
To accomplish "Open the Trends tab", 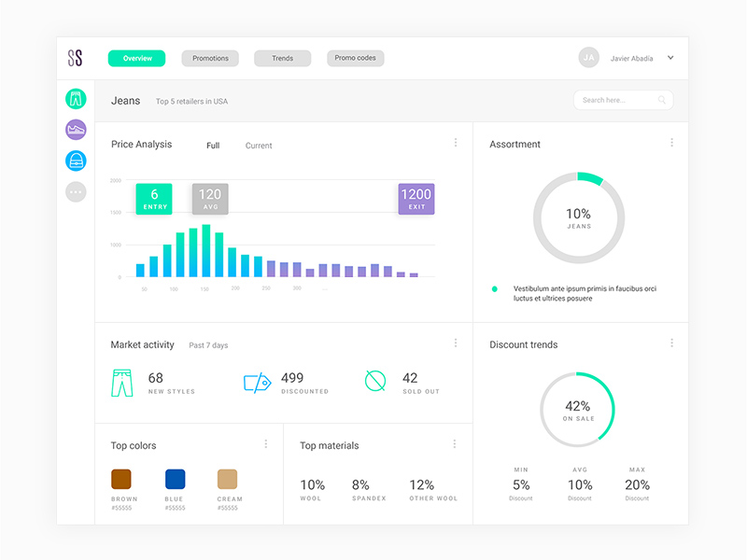I will click(282, 58).
